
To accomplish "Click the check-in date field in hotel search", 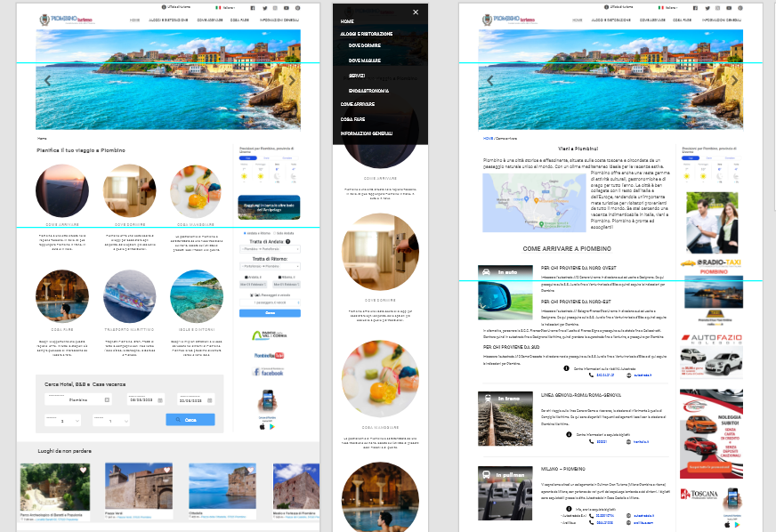I will click(145, 400).
